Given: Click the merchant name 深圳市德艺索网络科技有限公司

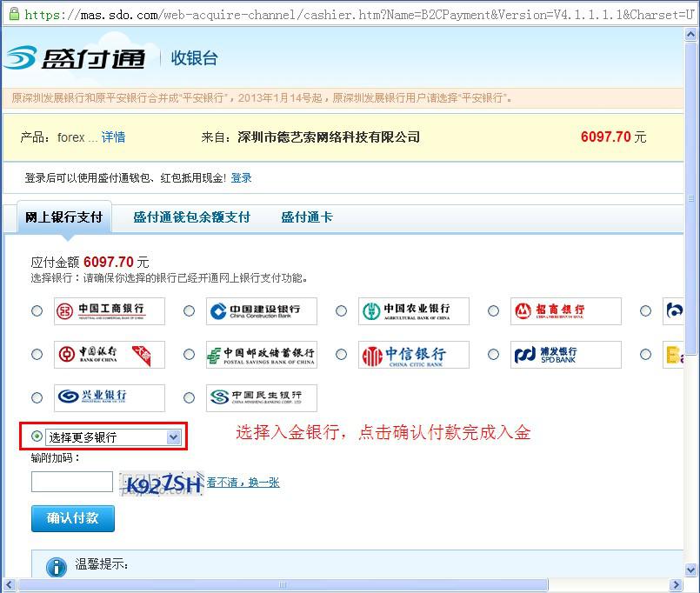Looking at the screenshot, I should coord(329,137).
